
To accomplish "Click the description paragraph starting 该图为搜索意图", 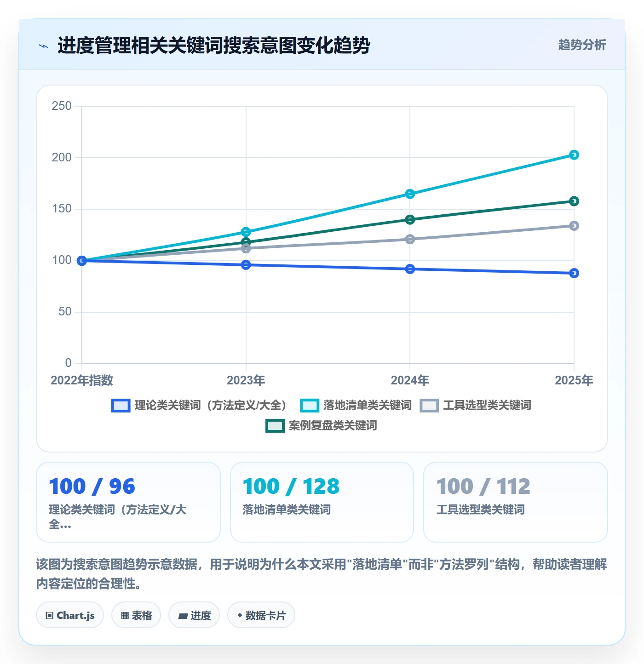I will pos(322,574).
